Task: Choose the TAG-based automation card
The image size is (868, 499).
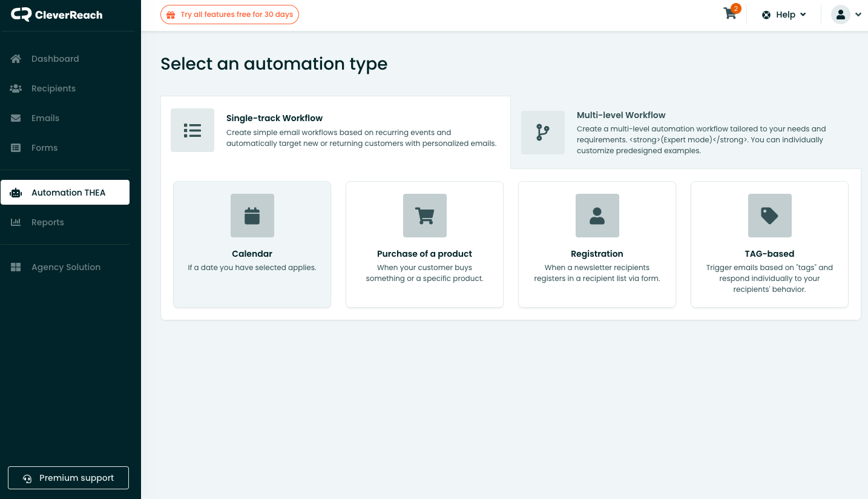Action: click(x=770, y=244)
